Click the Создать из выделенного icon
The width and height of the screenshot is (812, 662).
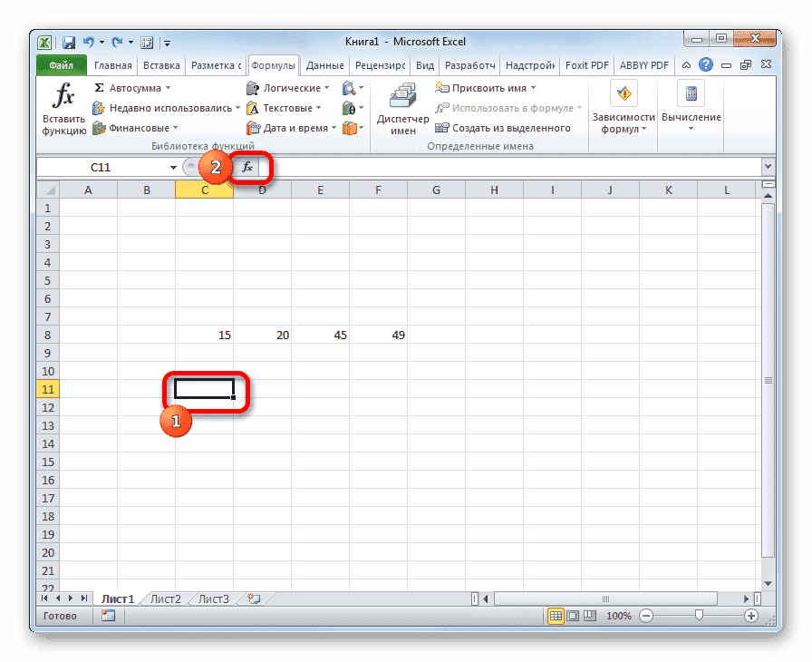click(441, 128)
